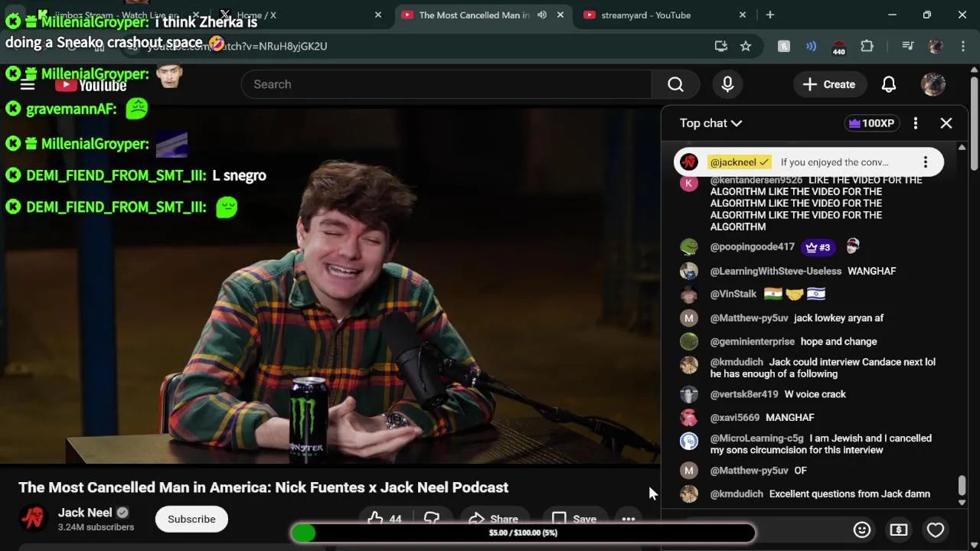Image resolution: width=980 pixels, height=551 pixels.
Task: Open YouTube notifications bell
Action: pos(889,84)
